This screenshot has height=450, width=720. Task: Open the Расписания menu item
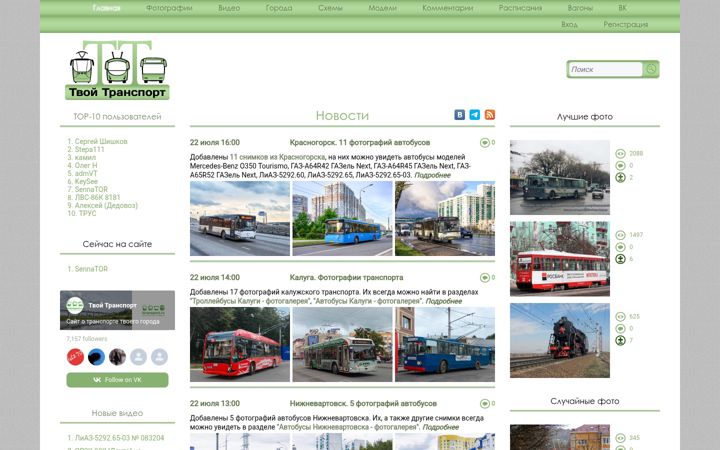pos(520,8)
